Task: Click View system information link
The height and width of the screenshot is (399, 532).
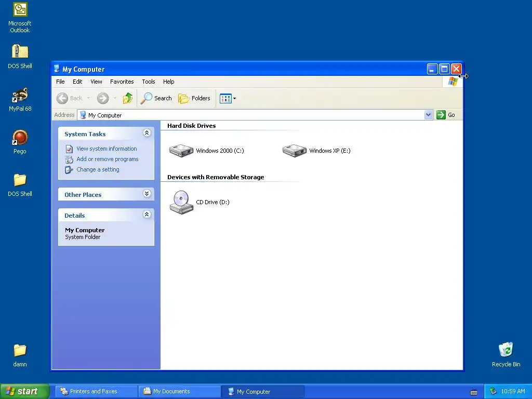Action: click(x=107, y=149)
